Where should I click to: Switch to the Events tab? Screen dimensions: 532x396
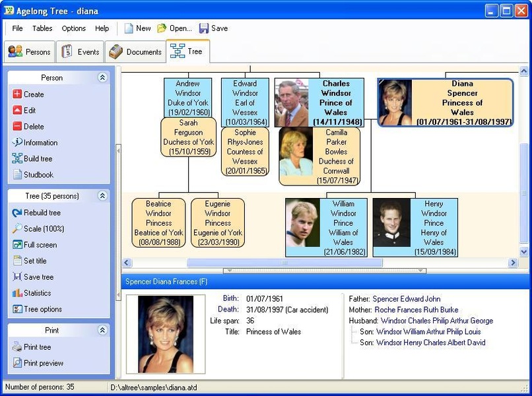80,51
